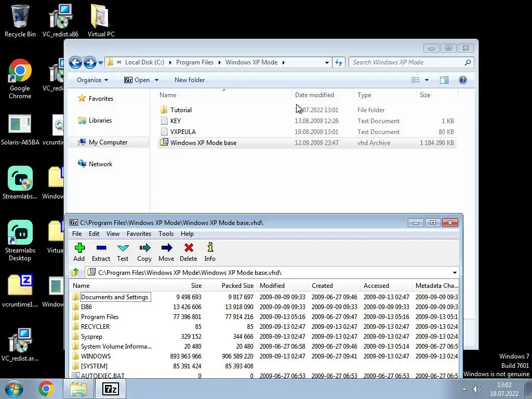Switch to Explorer taskbar button
Screen dimensions: 532x399
point(78,389)
